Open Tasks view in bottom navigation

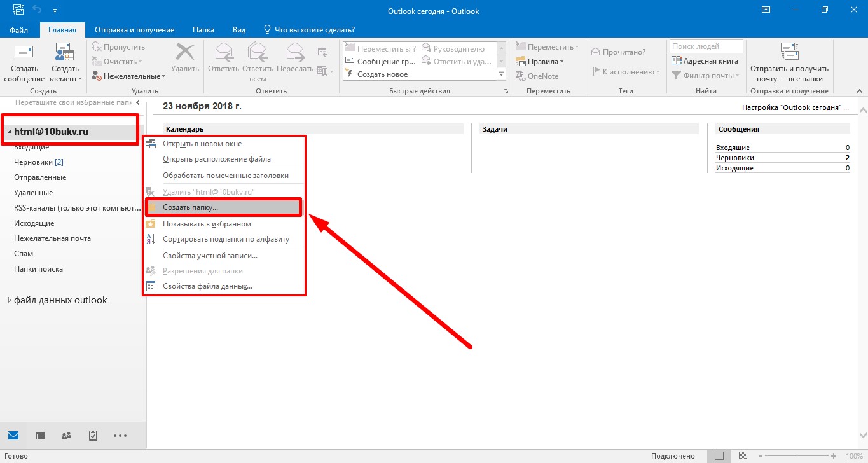(x=93, y=436)
